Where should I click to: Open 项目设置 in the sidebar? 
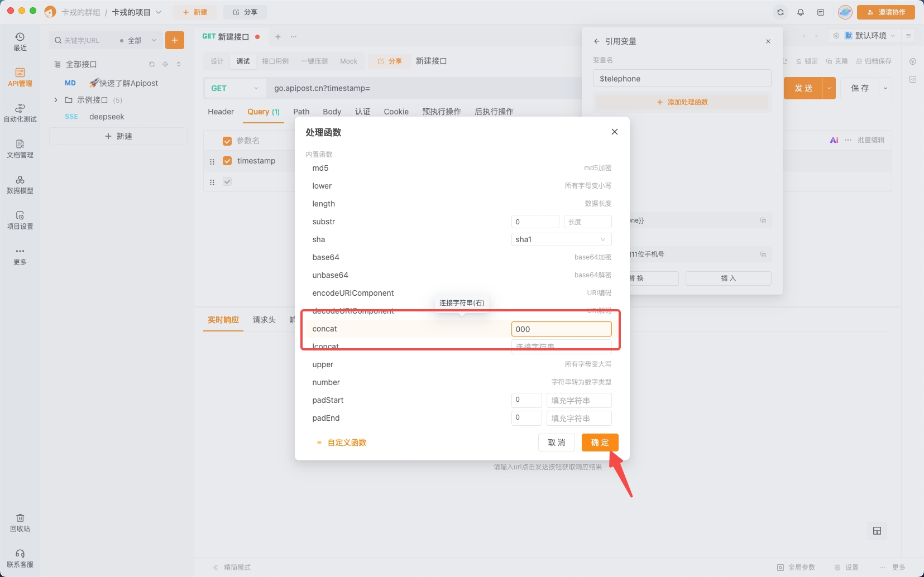(x=20, y=220)
